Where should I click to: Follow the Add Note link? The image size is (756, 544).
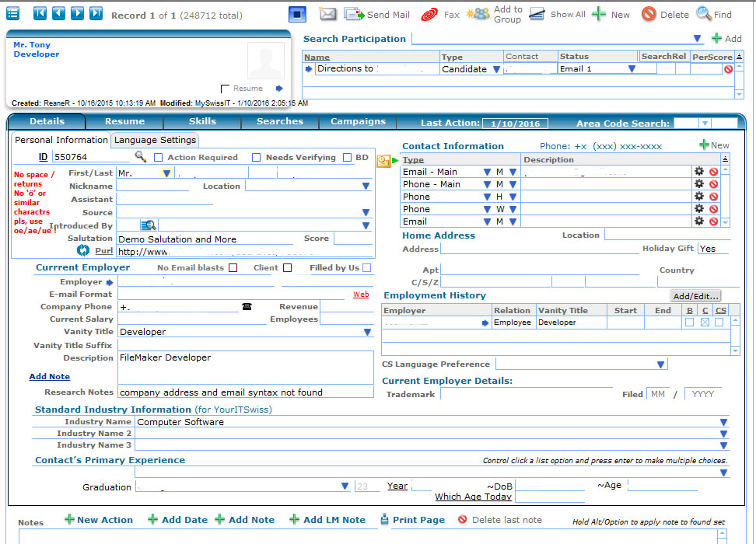click(49, 376)
